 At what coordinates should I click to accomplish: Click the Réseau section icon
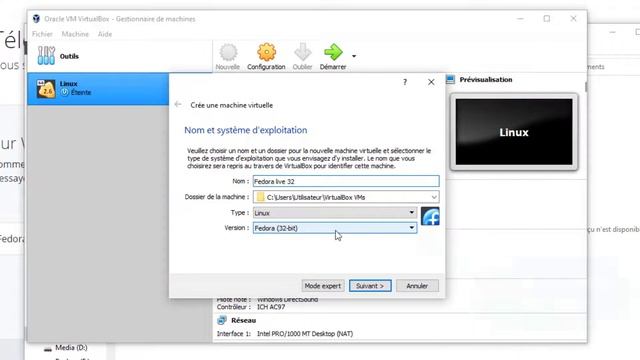222,320
